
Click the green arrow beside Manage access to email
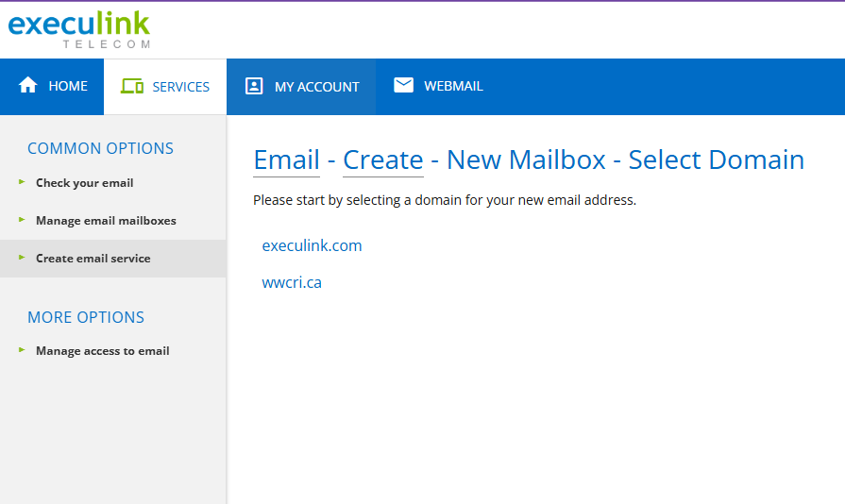(22, 350)
